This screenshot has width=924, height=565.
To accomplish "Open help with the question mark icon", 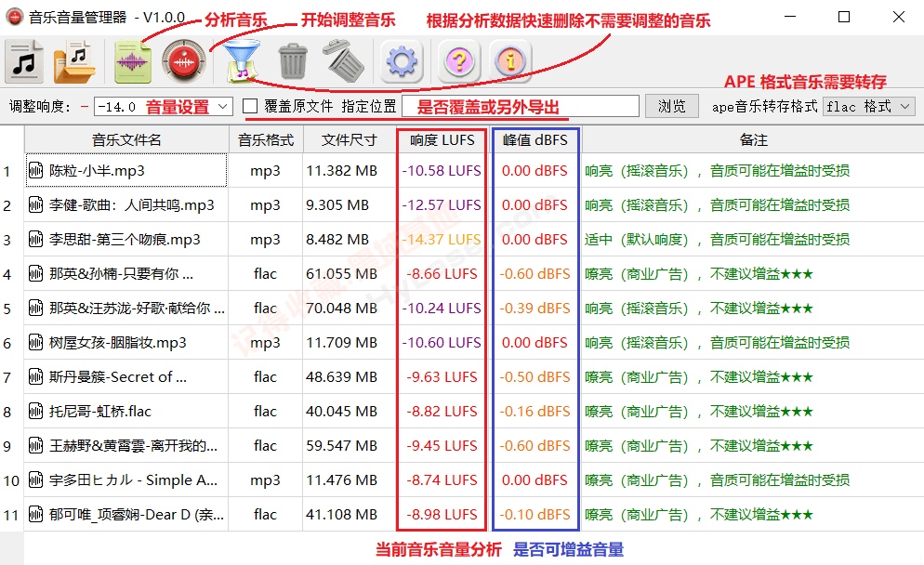I will (459, 61).
